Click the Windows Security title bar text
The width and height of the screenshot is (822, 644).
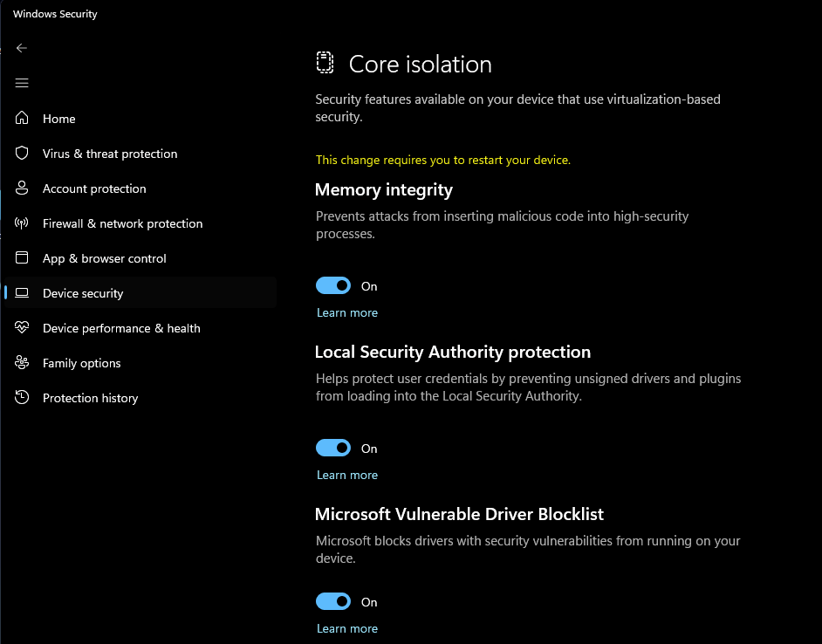point(55,14)
